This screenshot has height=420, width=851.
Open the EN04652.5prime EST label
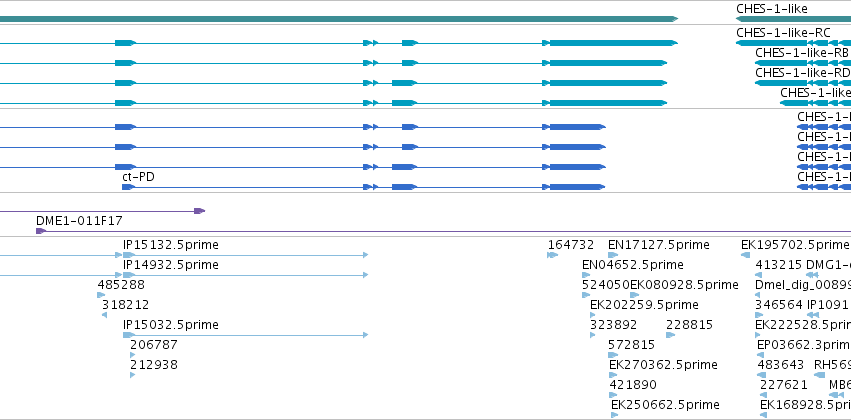click(633, 265)
